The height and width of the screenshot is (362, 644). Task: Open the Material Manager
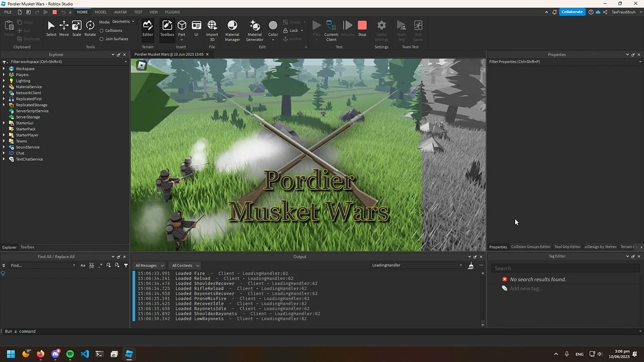tap(232, 30)
